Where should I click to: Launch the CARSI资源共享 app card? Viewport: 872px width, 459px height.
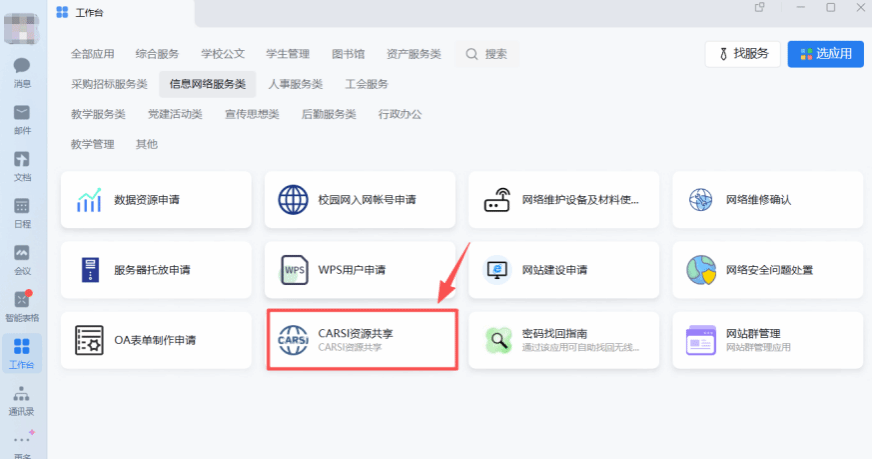click(x=362, y=340)
